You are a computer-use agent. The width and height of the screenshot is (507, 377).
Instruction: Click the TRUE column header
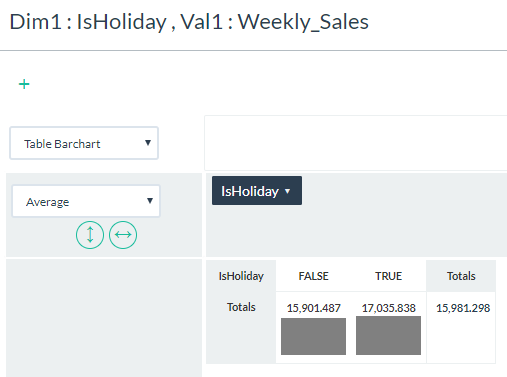point(388,276)
